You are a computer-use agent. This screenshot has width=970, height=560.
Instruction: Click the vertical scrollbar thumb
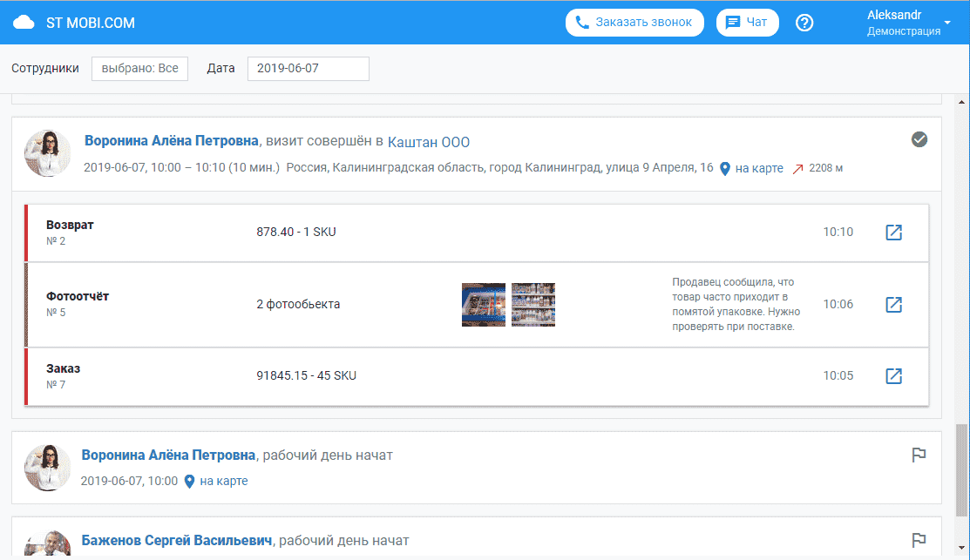point(961,470)
